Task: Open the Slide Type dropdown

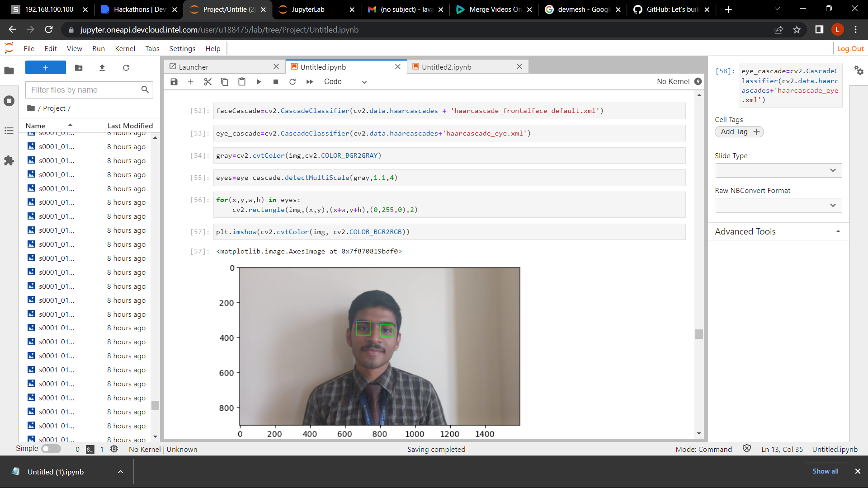Action: click(778, 170)
